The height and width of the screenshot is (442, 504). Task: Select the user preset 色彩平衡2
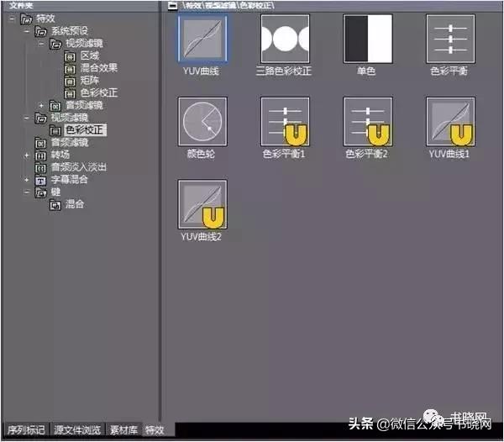click(368, 122)
